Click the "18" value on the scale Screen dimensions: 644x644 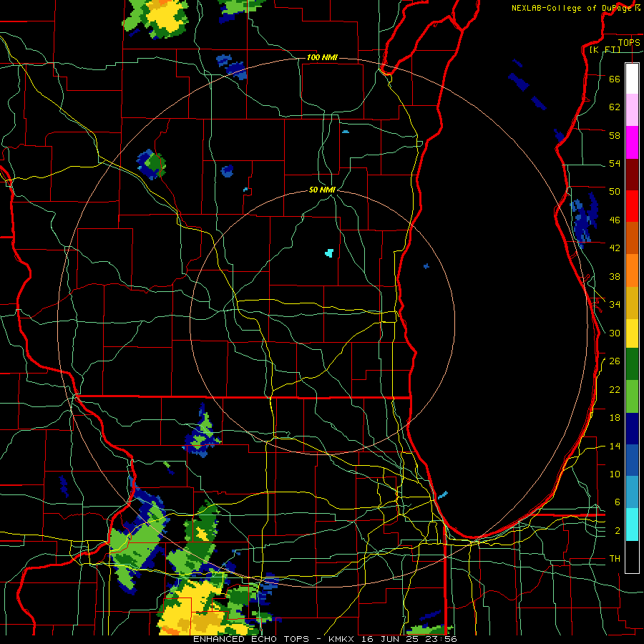(x=615, y=418)
